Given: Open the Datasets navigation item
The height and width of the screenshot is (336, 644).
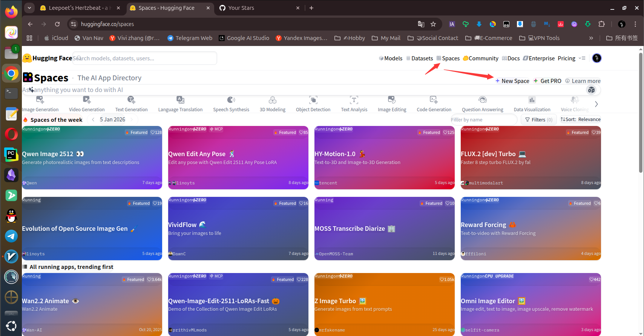Looking at the screenshot, I should [x=419, y=58].
